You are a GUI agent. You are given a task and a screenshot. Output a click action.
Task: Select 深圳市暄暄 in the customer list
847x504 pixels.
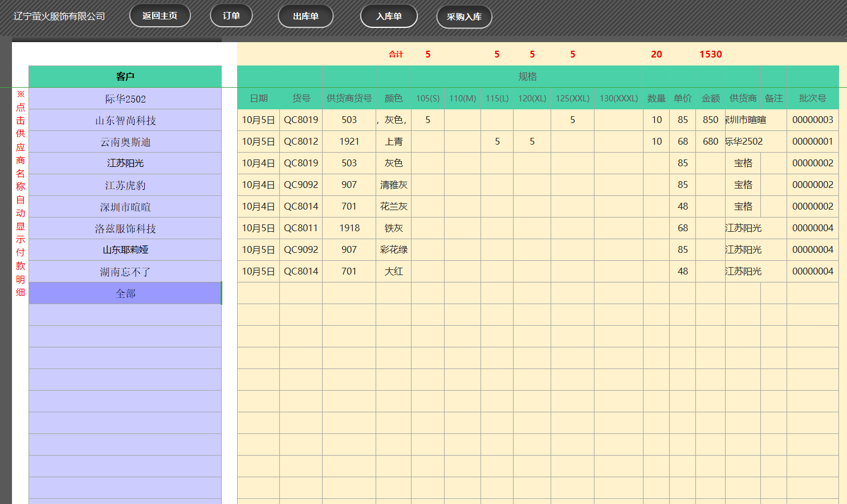tap(125, 207)
